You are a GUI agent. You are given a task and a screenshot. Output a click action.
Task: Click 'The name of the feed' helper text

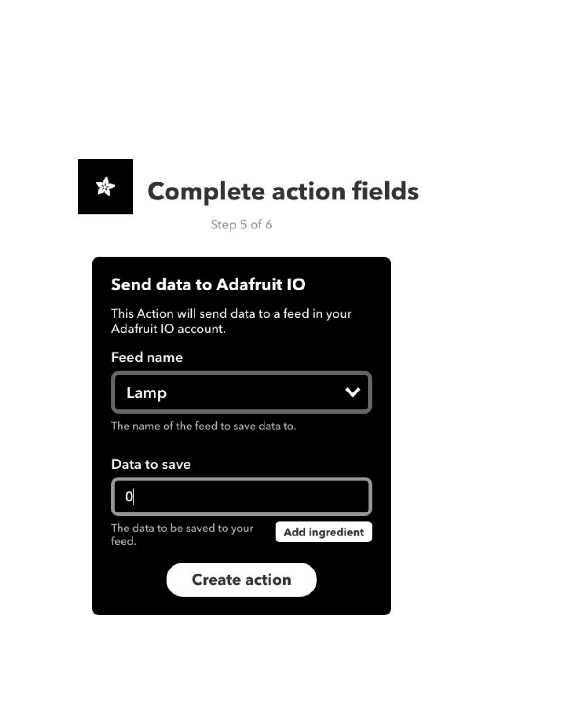(203, 426)
